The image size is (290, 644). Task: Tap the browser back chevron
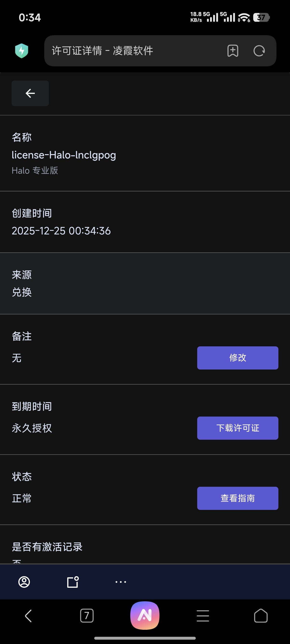pos(28,616)
